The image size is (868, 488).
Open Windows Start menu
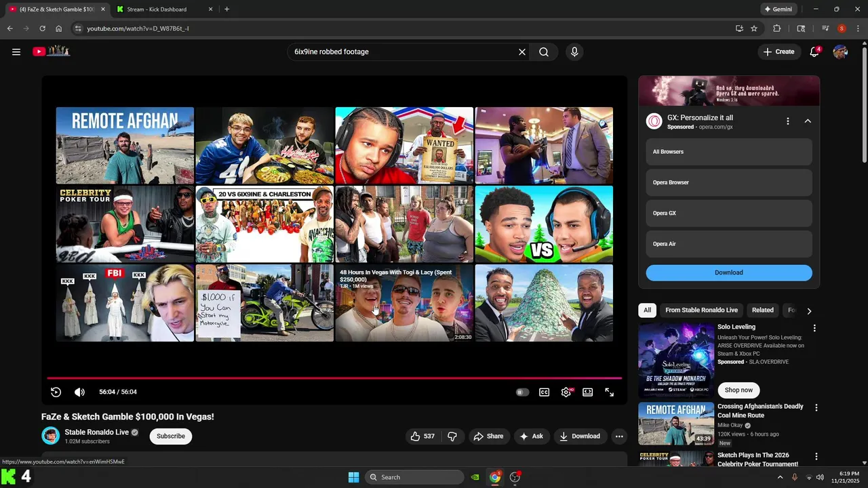click(353, 477)
